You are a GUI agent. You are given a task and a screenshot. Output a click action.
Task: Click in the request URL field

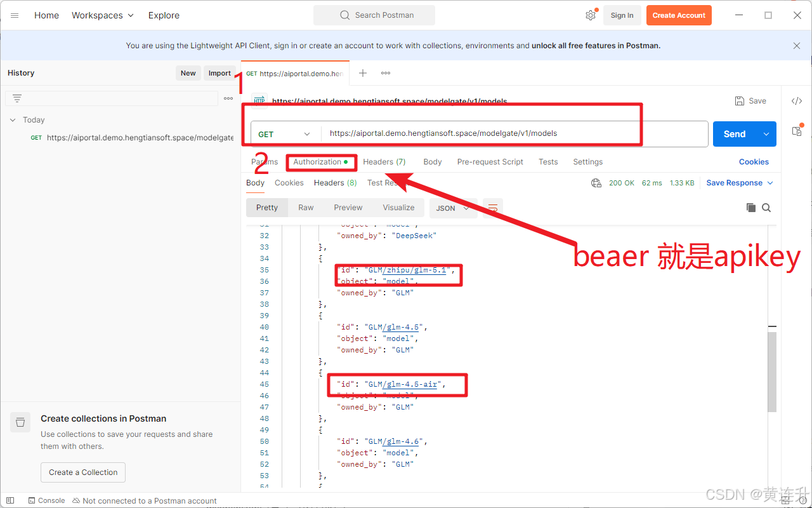pos(514,134)
